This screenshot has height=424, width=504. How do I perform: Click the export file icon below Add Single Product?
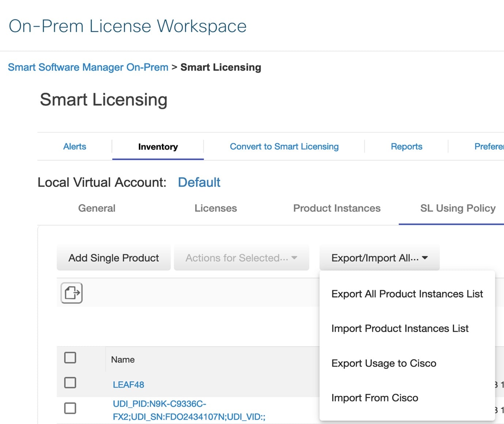[x=72, y=293]
